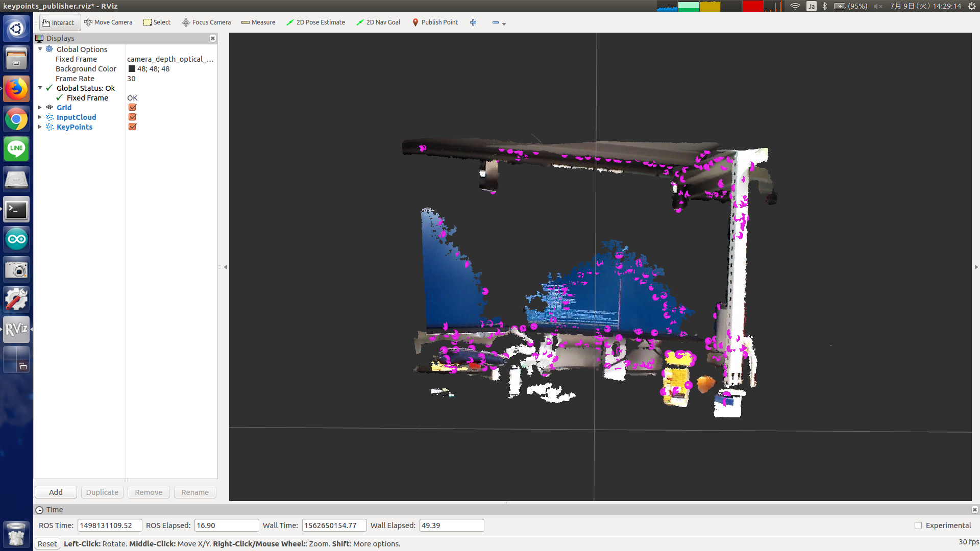Open the disk drive icon in launcher
The height and width of the screenshot is (551, 980).
coord(16,179)
